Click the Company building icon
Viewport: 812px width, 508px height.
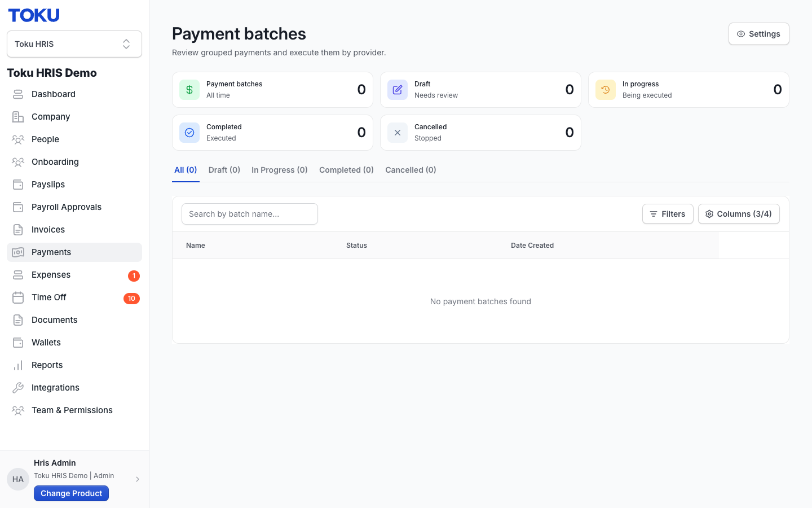(18, 117)
